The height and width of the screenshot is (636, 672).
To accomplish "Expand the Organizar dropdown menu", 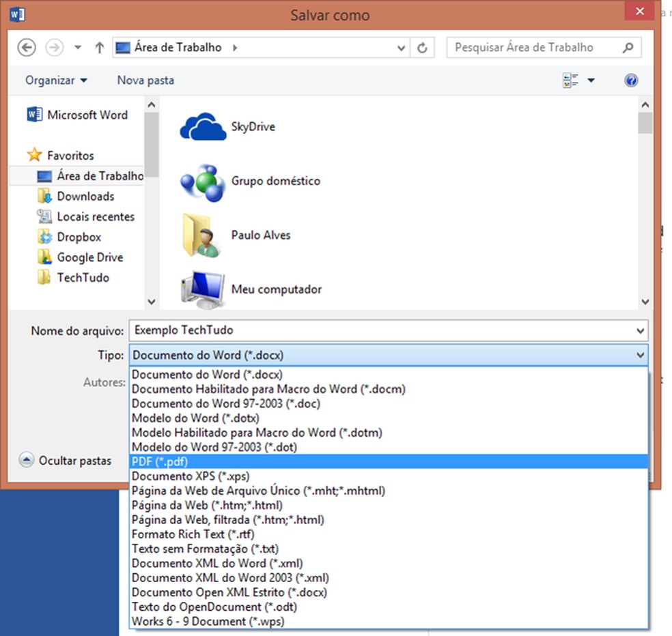I will click(57, 81).
